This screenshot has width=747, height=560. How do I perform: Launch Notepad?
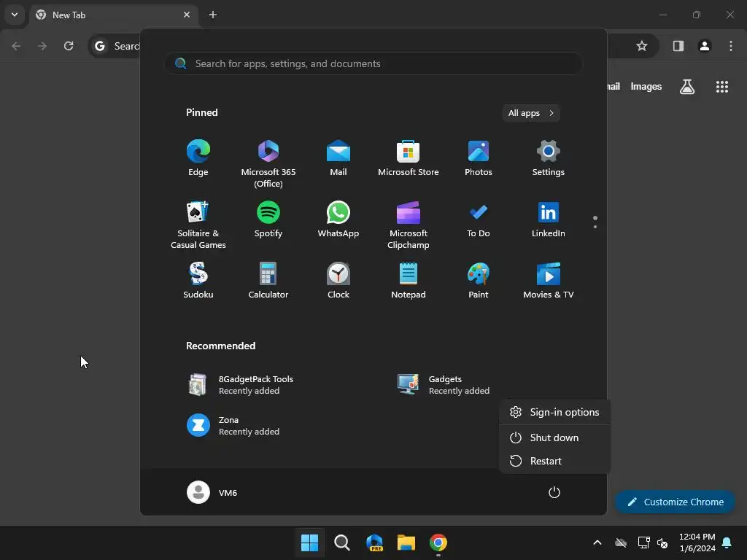[409, 281]
